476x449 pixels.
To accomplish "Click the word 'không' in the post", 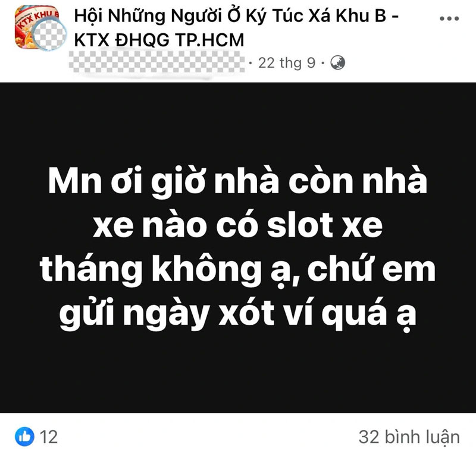I will click(x=206, y=270).
